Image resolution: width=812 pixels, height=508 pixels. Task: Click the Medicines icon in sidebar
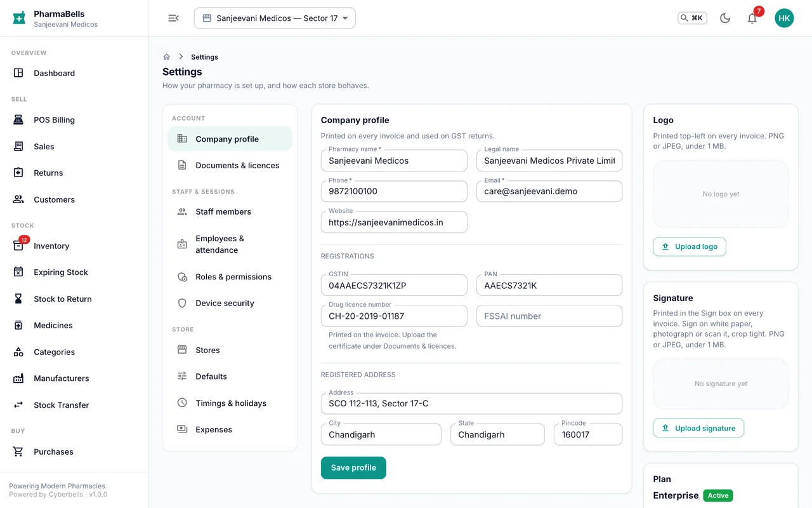18,325
